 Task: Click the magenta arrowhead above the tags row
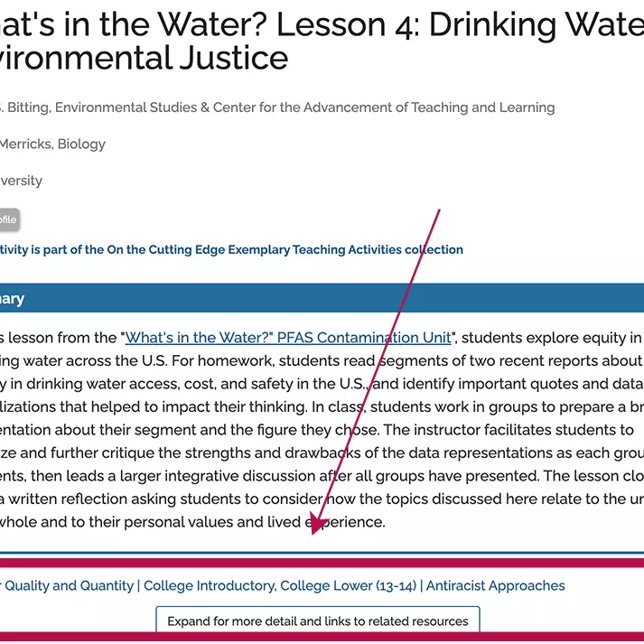318,526
